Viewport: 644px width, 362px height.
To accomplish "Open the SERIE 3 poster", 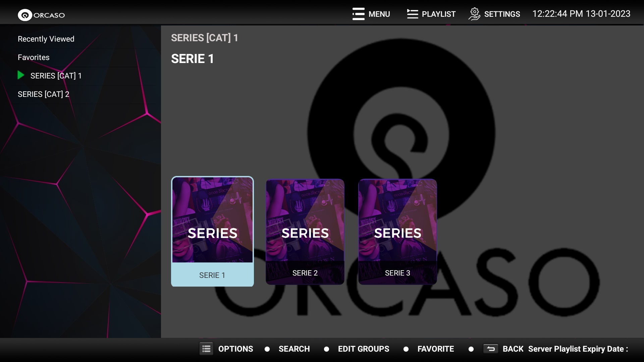I will 397,232.
